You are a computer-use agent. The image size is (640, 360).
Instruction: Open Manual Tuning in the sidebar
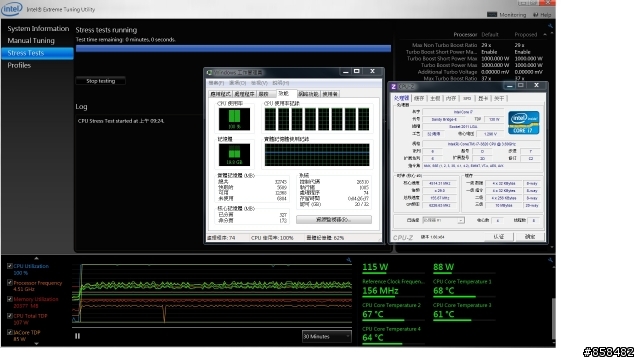31,40
